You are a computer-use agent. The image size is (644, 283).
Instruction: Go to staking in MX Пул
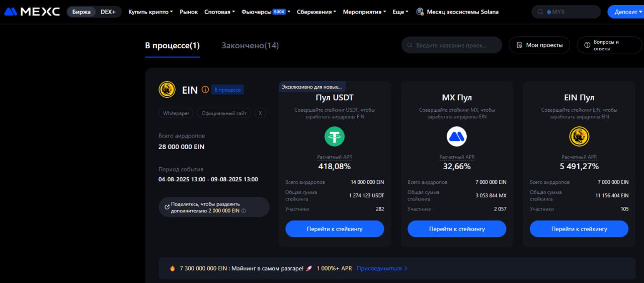(457, 229)
